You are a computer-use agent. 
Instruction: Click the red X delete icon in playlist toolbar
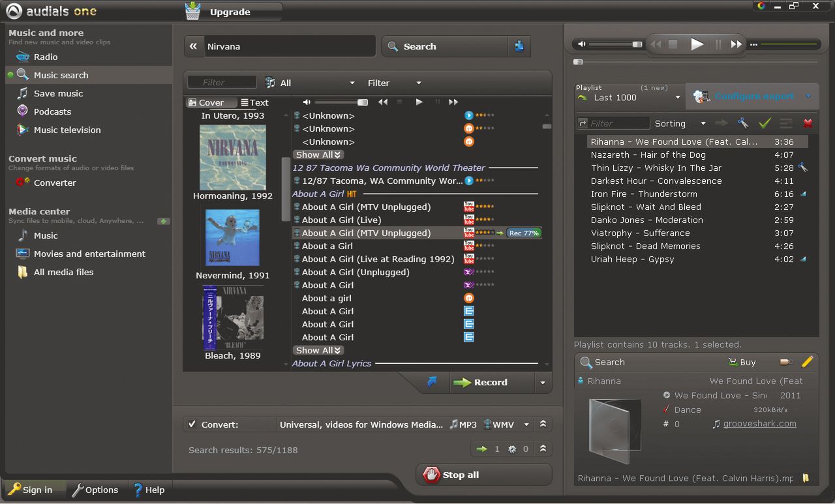[808, 123]
